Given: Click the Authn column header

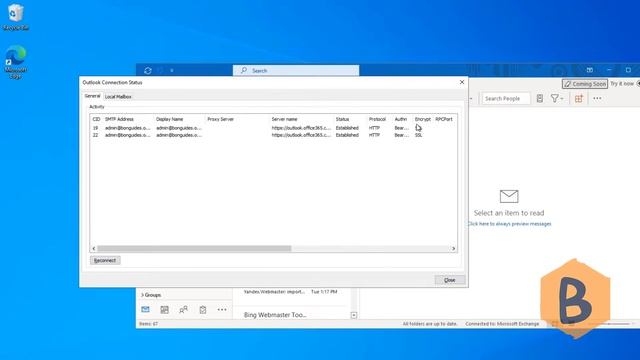Looking at the screenshot, I should coord(400,119).
